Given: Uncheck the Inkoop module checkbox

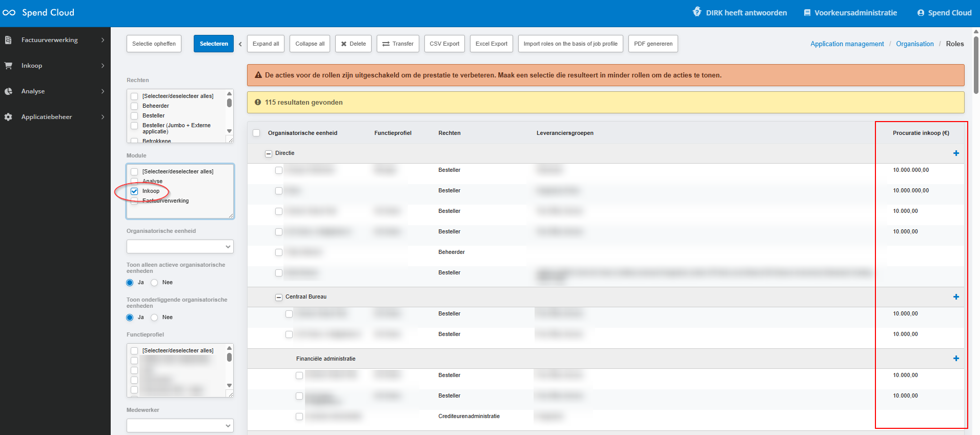Looking at the screenshot, I should 134,191.
